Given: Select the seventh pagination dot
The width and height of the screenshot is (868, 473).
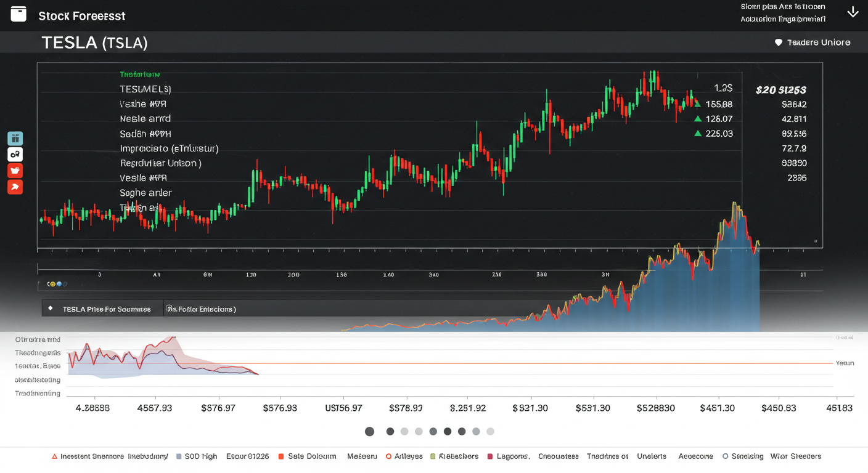Looking at the screenshot, I should click(x=462, y=431).
